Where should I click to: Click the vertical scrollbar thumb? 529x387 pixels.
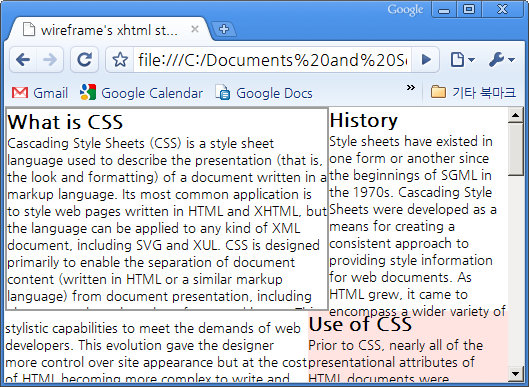pyautogui.click(x=515, y=149)
